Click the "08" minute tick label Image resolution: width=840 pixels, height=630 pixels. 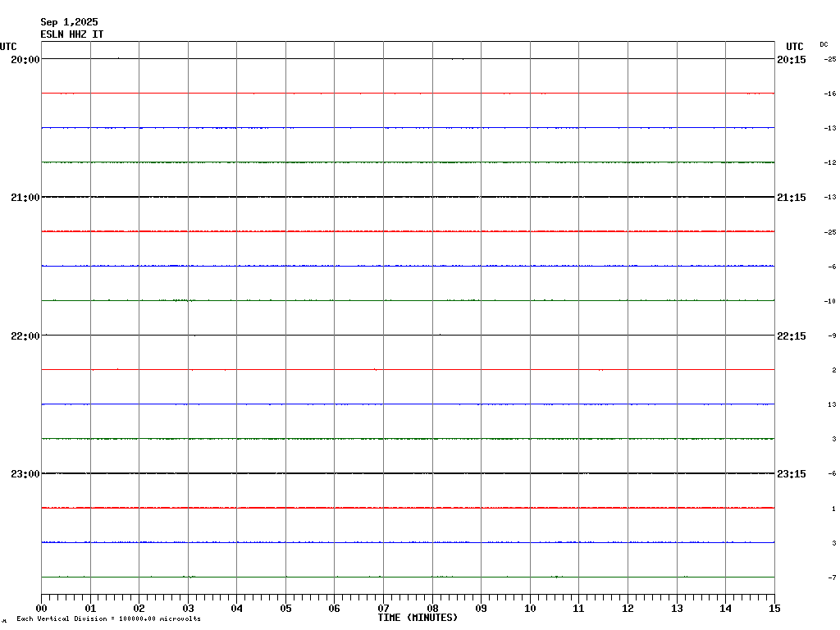click(x=432, y=608)
